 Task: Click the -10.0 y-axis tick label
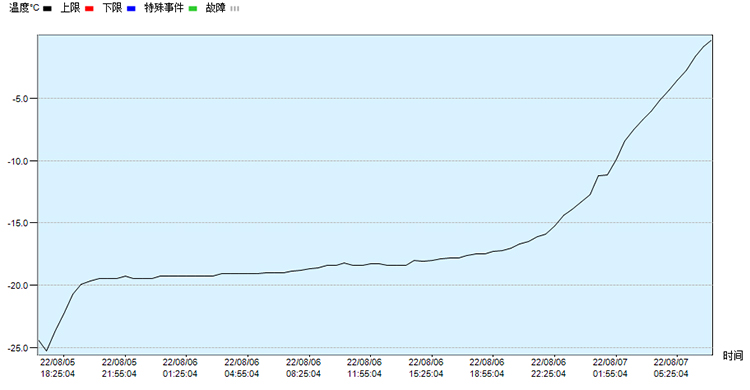19,161
